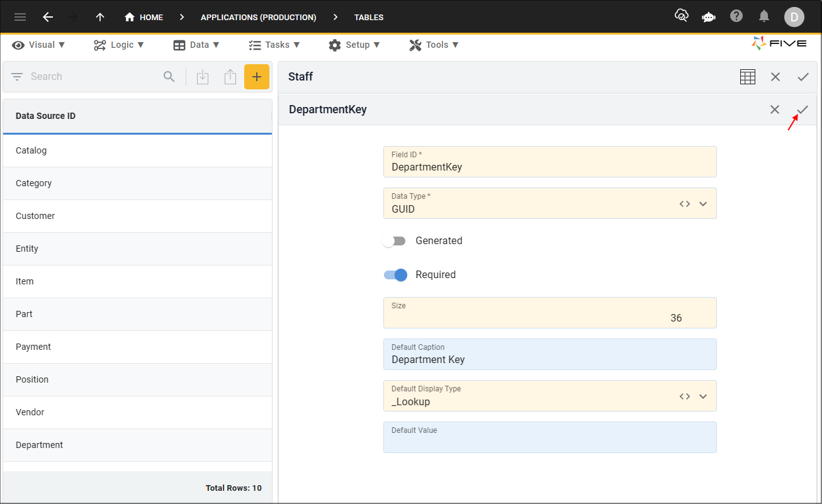Viewport: 822px width, 504px height.
Task: Select the Item table row
Action: 137,281
